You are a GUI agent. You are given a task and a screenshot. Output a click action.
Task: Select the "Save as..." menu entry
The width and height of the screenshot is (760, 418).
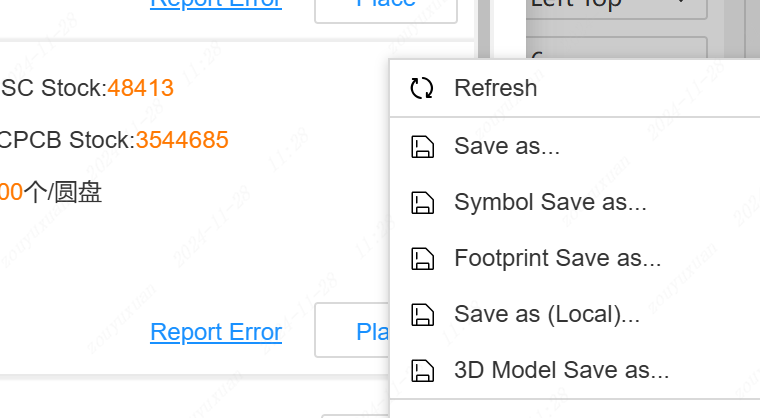point(506,147)
